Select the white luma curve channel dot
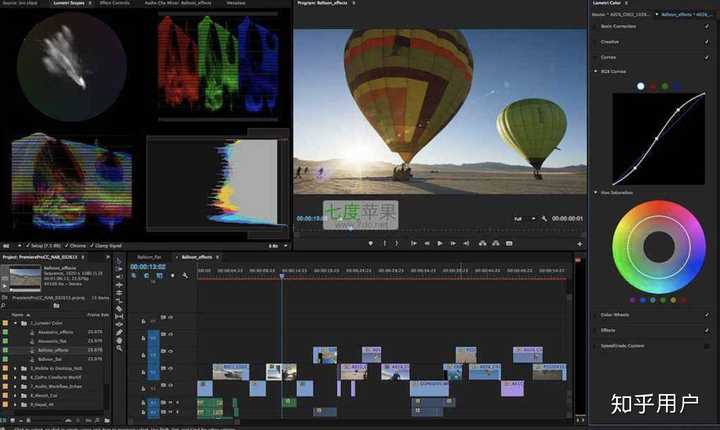The image size is (720, 430). click(641, 86)
